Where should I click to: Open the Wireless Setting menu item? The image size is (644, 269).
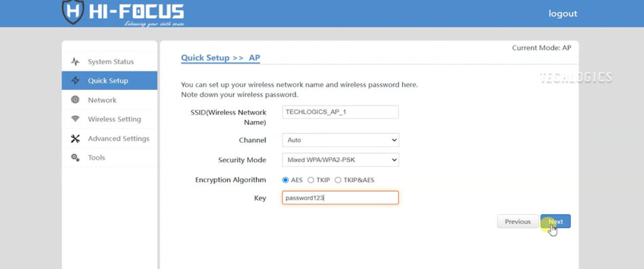click(114, 119)
